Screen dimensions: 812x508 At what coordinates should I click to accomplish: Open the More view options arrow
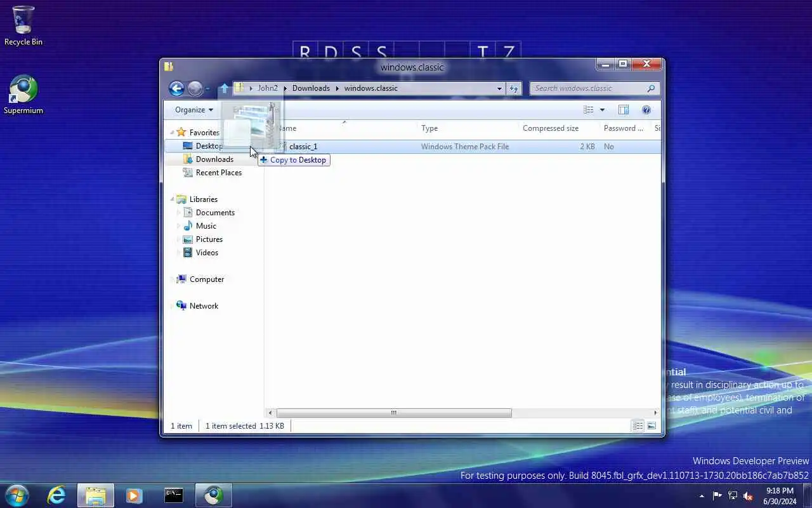pos(602,110)
